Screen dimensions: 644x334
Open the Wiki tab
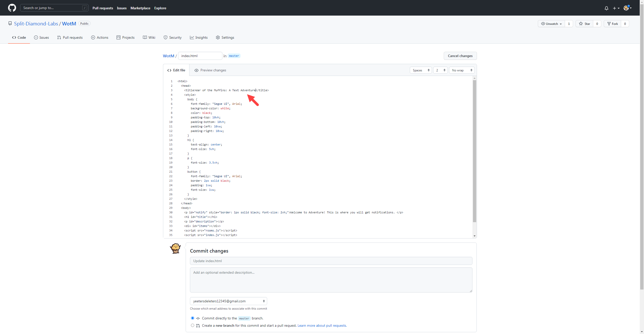click(x=149, y=37)
